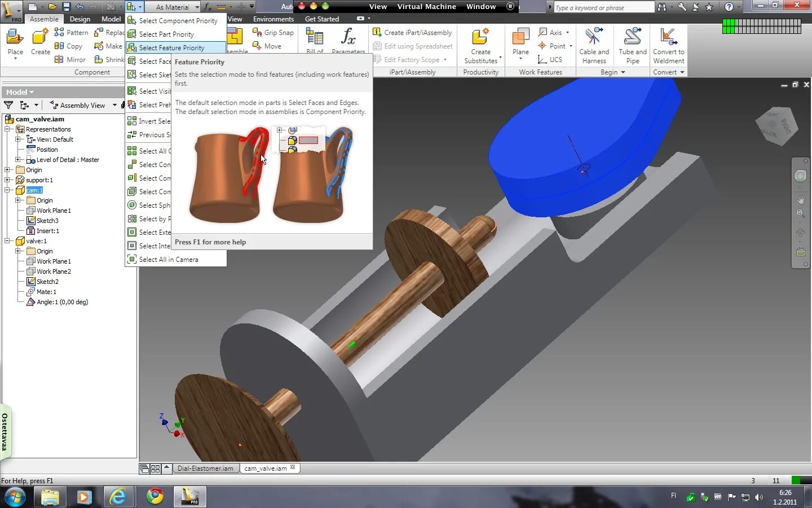Click the steering wheel icon in navigation bar
812x508 pixels.
800,176
